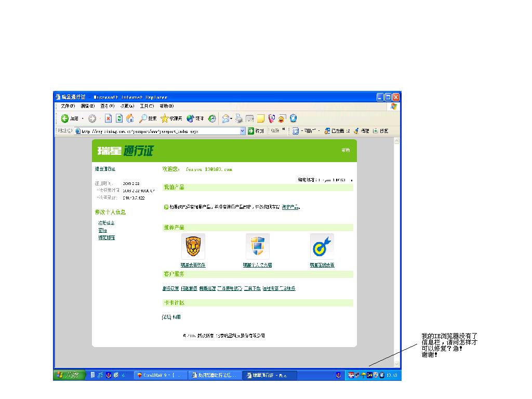Click the blocked-popups icon in Links toolbar

[327, 131]
